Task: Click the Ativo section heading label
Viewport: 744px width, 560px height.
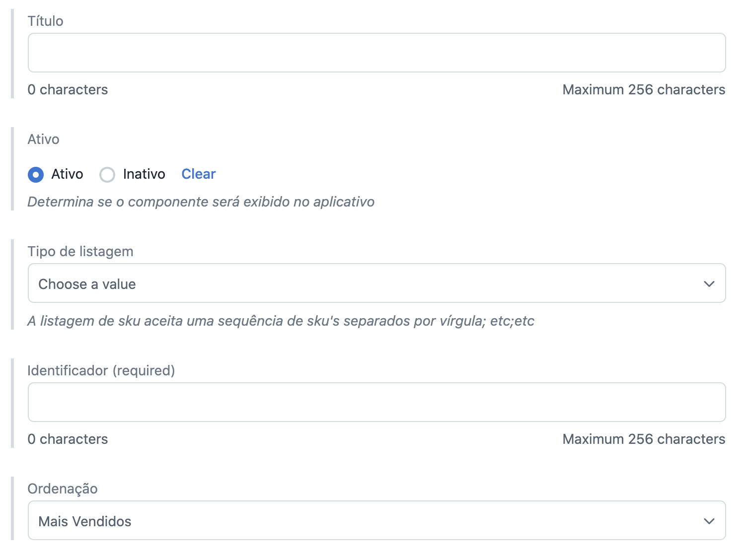Action: coord(43,139)
